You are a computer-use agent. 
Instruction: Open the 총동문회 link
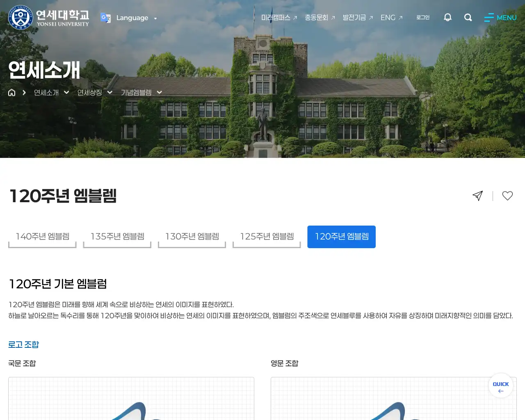click(320, 18)
